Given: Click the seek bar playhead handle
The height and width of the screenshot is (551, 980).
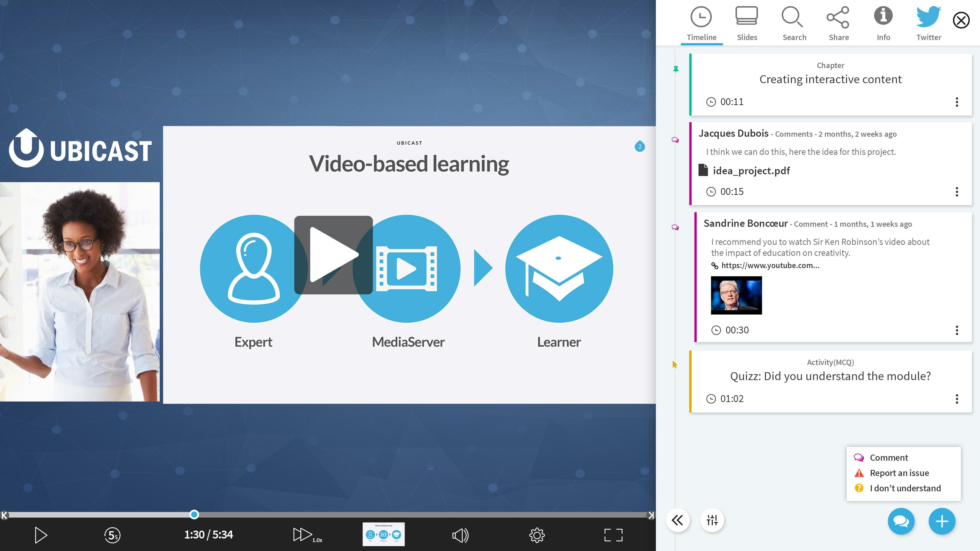Looking at the screenshot, I should pyautogui.click(x=194, y=514).
